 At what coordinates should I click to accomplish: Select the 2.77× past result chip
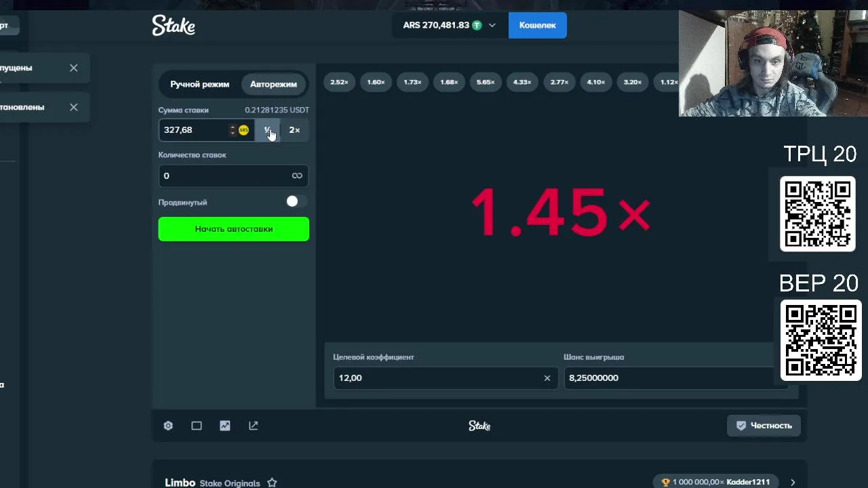coord(559,82)
